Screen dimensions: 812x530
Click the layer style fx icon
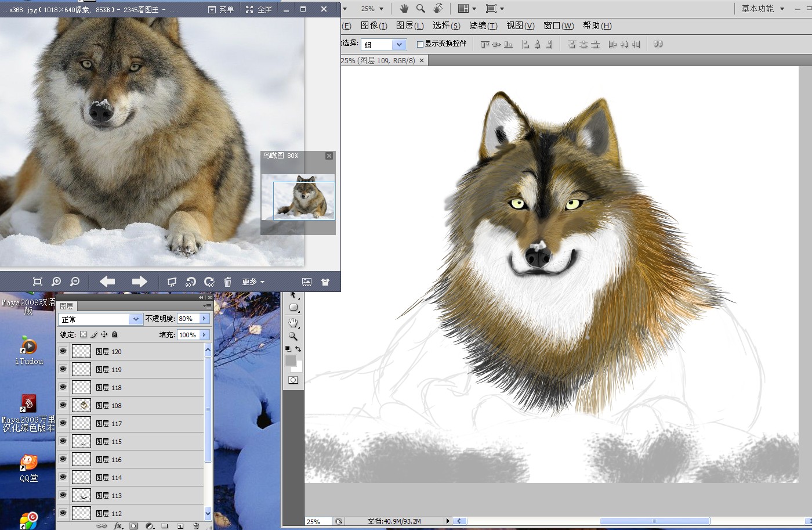pyautogui.click(x=118, y=526)
